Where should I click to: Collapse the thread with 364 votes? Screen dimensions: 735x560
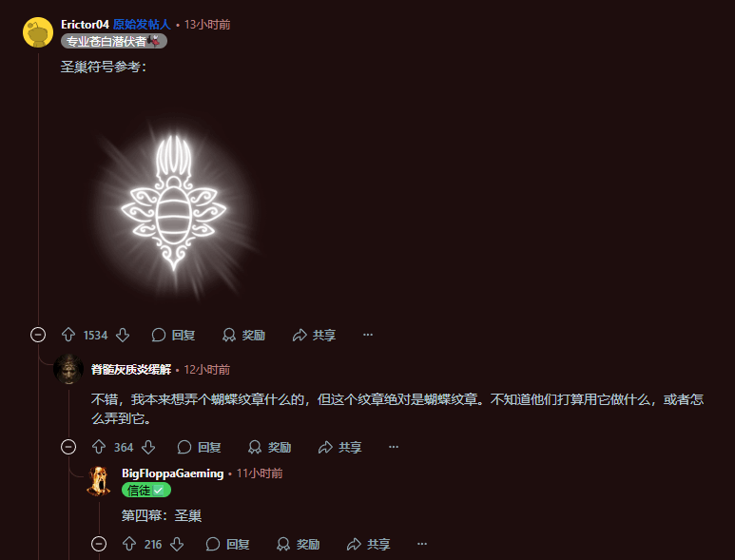68,447
